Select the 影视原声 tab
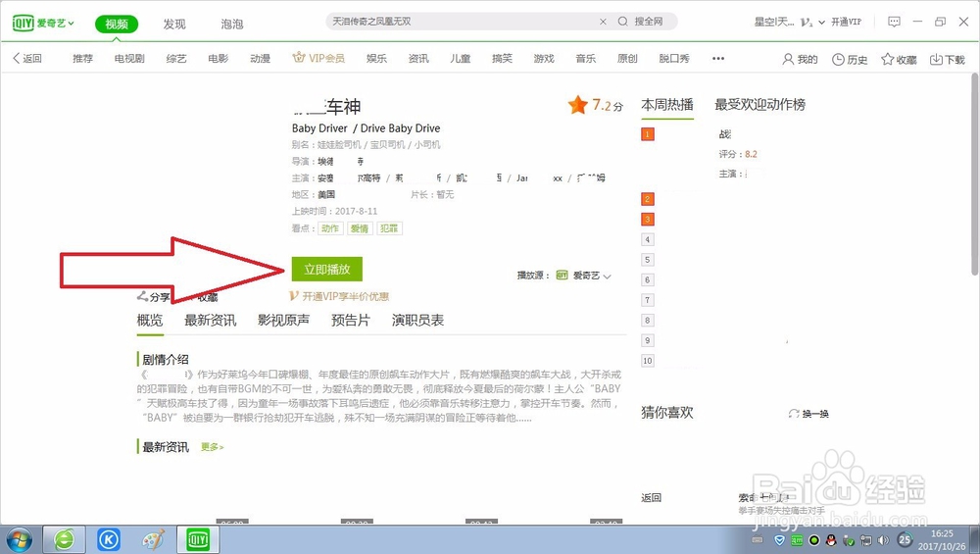The width and height of the screenshot is (980, 554). point(283,321)
